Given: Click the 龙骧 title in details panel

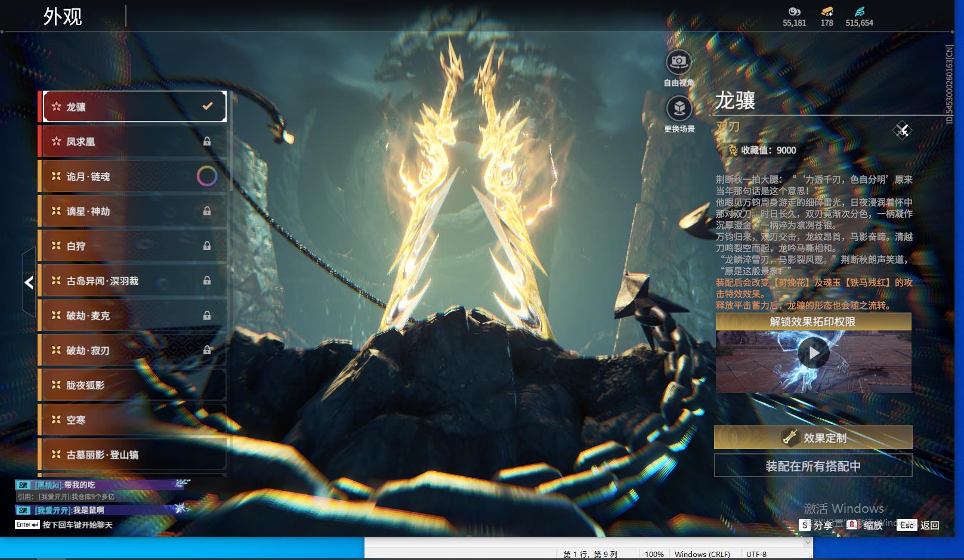Looking at the screenshot, I should coord(736,100).
